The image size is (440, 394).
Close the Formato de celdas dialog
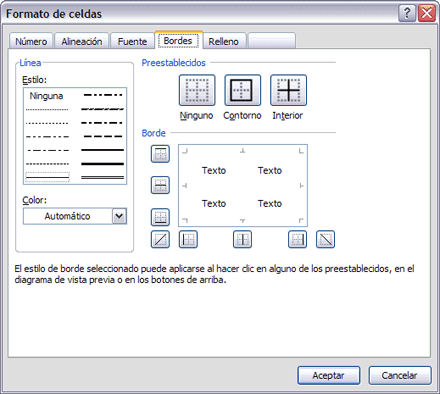pos(427,14)
